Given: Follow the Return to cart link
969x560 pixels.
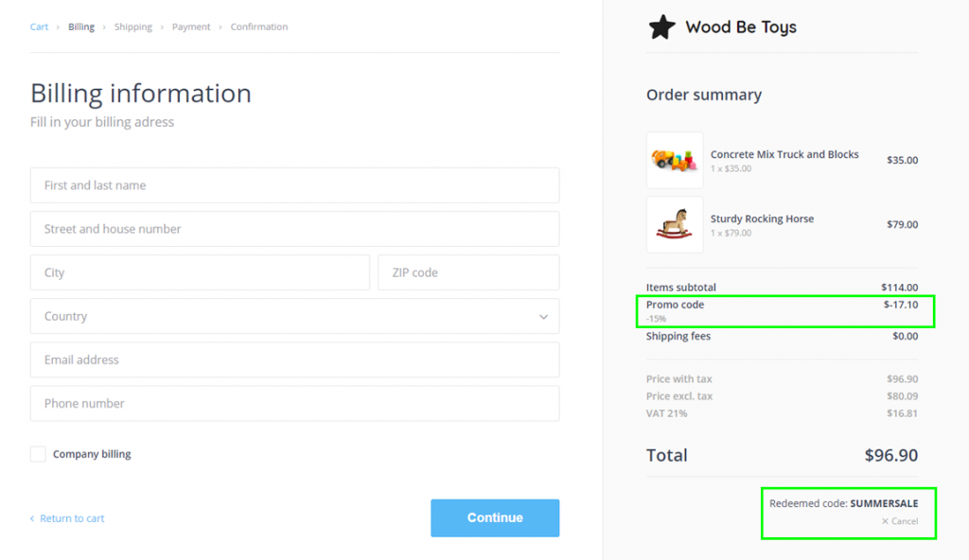Looking at the screenshot, I should coord(72,518).
